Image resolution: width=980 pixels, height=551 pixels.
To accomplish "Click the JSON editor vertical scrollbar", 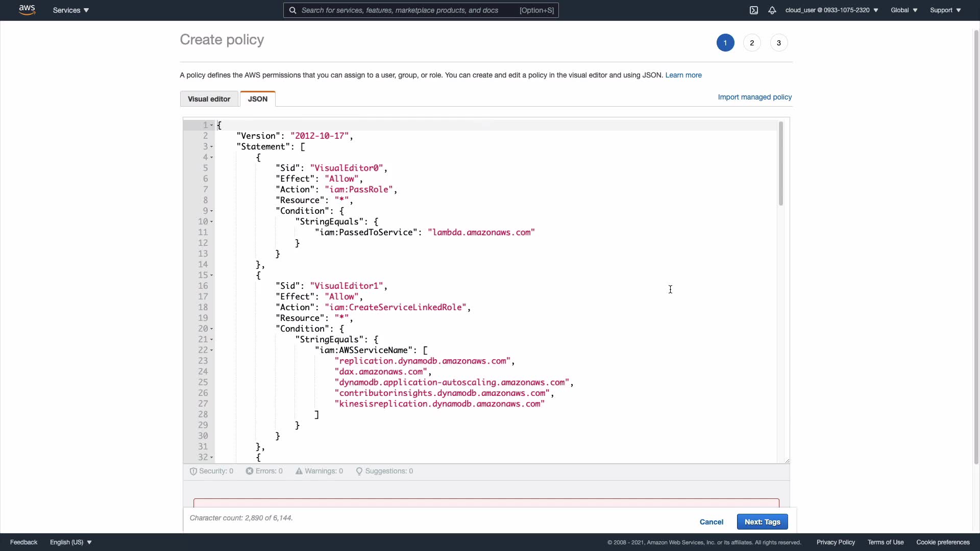I will pos(781,163).
